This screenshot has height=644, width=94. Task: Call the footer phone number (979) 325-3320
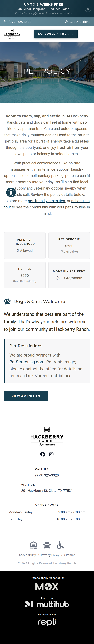click(47, 476)
